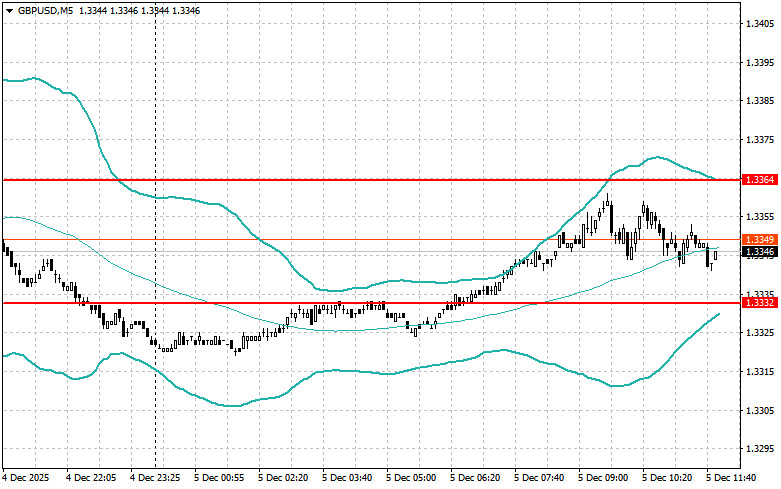Click the '4 Dec 22:05' time label
The height and width of the screenshot is (489, 781).
(x=91, y=478)
